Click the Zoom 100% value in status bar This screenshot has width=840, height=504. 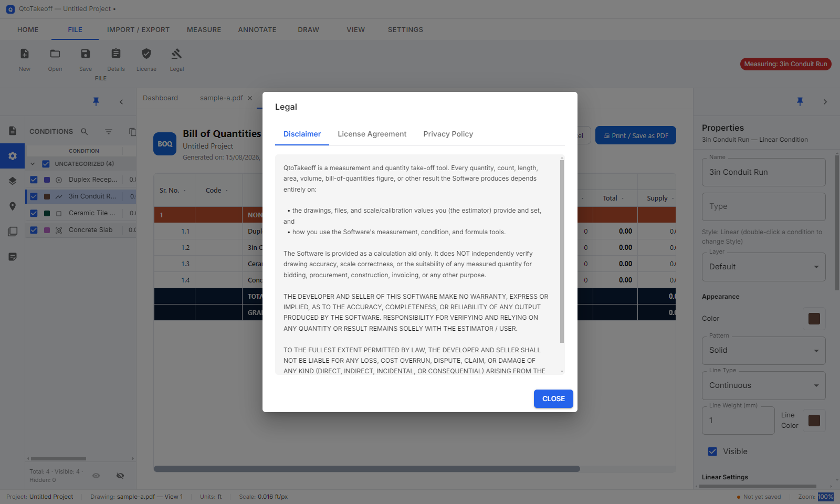point(825,497)
